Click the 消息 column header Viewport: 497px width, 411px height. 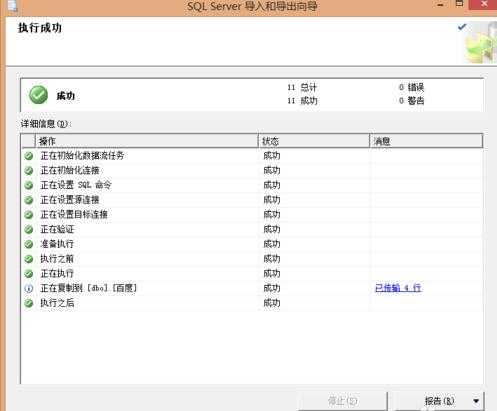(426, 141)
